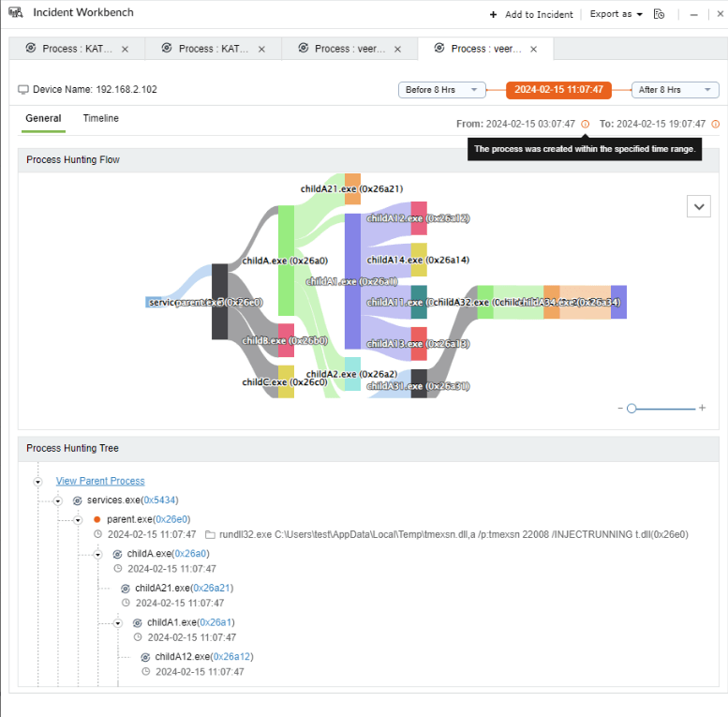This screenshot has height=717, width=728.
Task: Click the process icon beside childA.exe in tree
Action: [x=117, y=554]
